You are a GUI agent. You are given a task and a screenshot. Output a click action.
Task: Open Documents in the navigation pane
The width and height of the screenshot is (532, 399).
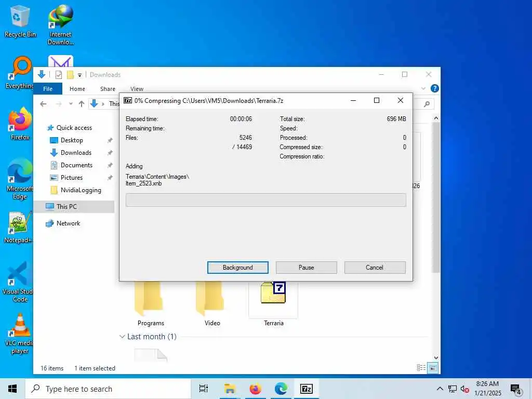click(x=76, y=165)
